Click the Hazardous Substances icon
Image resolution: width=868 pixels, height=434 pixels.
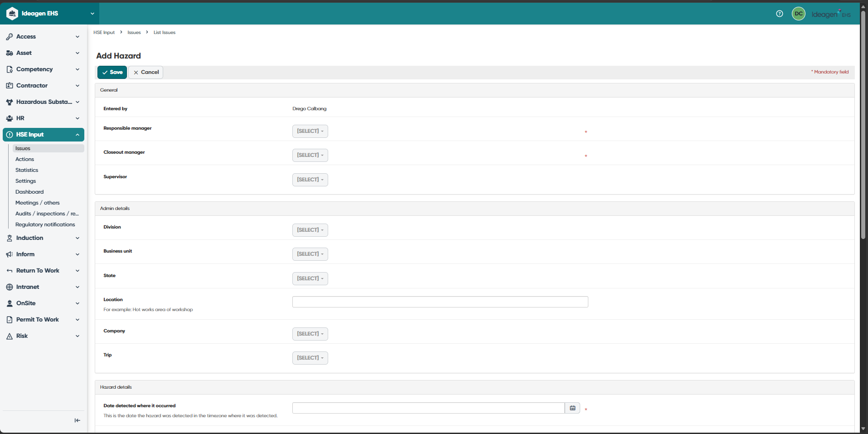pyautogui.click(x=10, y=102)
